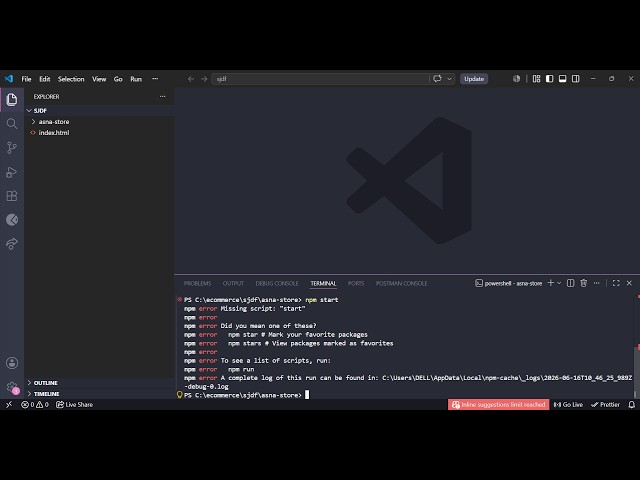Open the Selection menu
This screenshot has width=640, height=480.
[71, 79]
